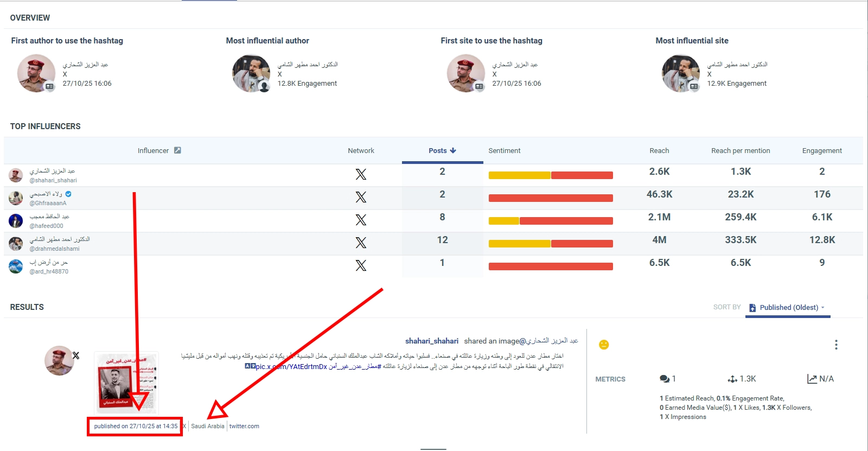The image size is (868, 451).
Task: Click the comments bubble metric icon
Action: pyautogui.click(x=664, y=379)
